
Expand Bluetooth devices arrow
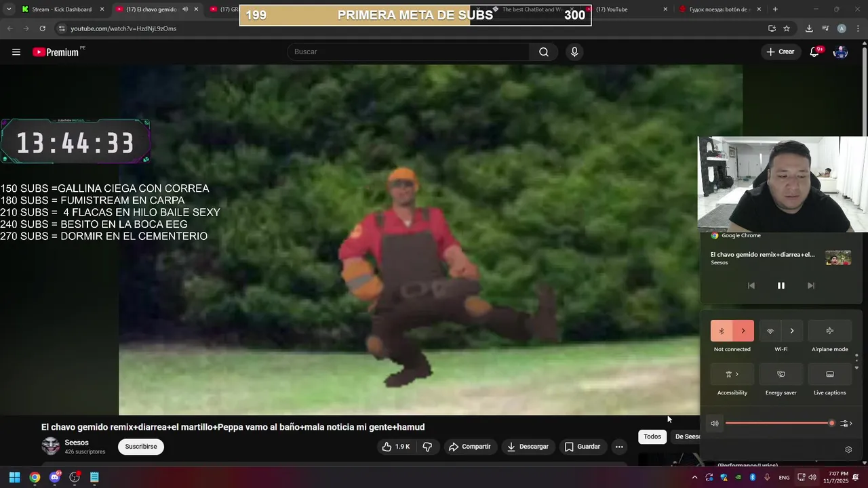pyautogui.click(x=743, y=331)
